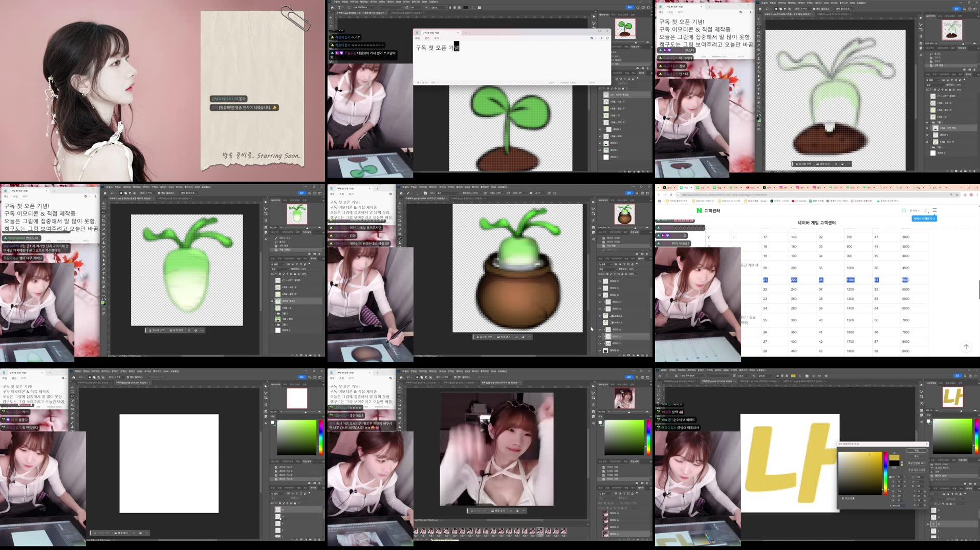Open Notepad's 파일 menu in the GIF timeline frame
Screen dimensions: 980x550
[333, 378]
